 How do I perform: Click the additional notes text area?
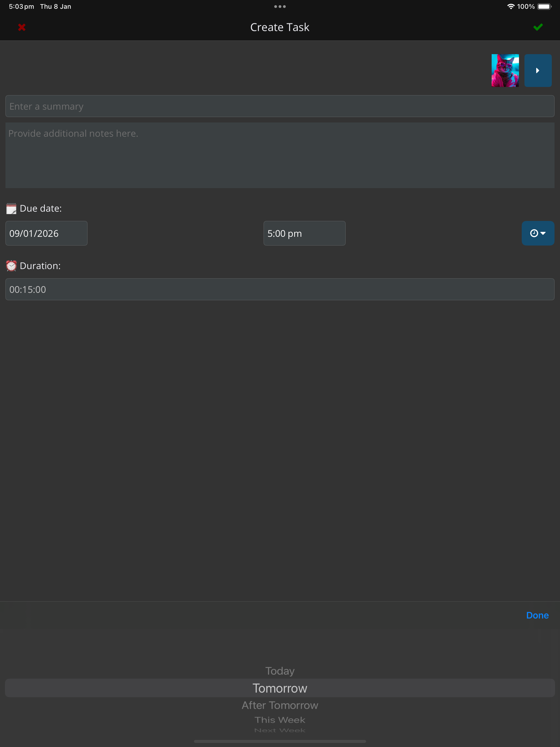[280, 155]
